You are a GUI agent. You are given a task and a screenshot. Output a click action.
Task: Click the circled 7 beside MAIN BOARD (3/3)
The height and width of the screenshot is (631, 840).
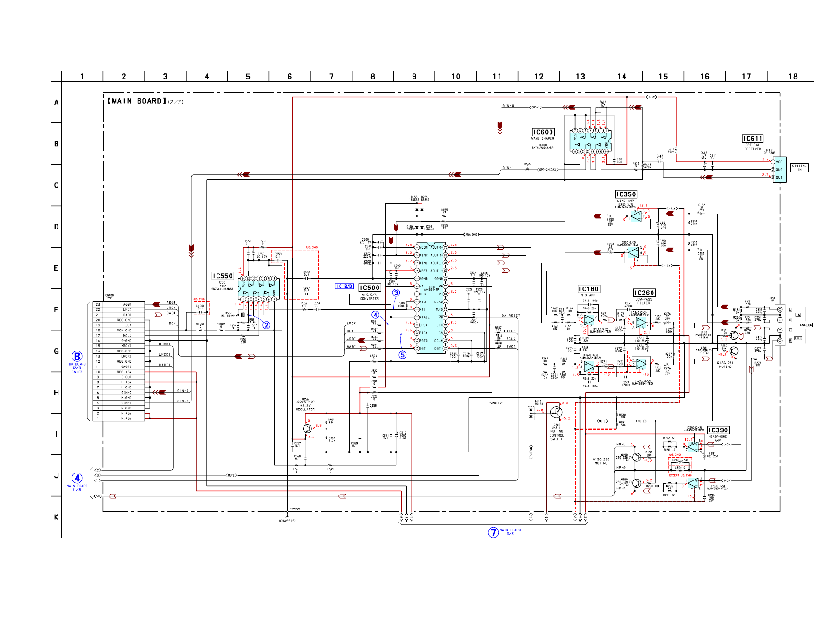(493, 532)
